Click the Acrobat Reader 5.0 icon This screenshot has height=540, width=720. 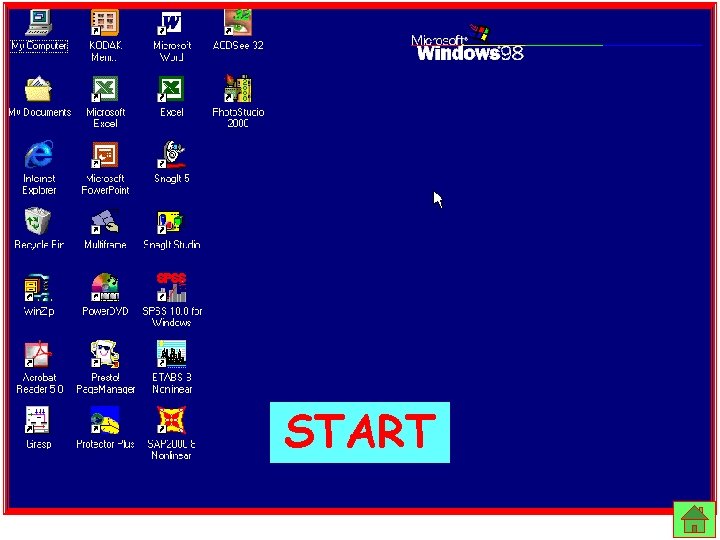(x=39, y=354)
